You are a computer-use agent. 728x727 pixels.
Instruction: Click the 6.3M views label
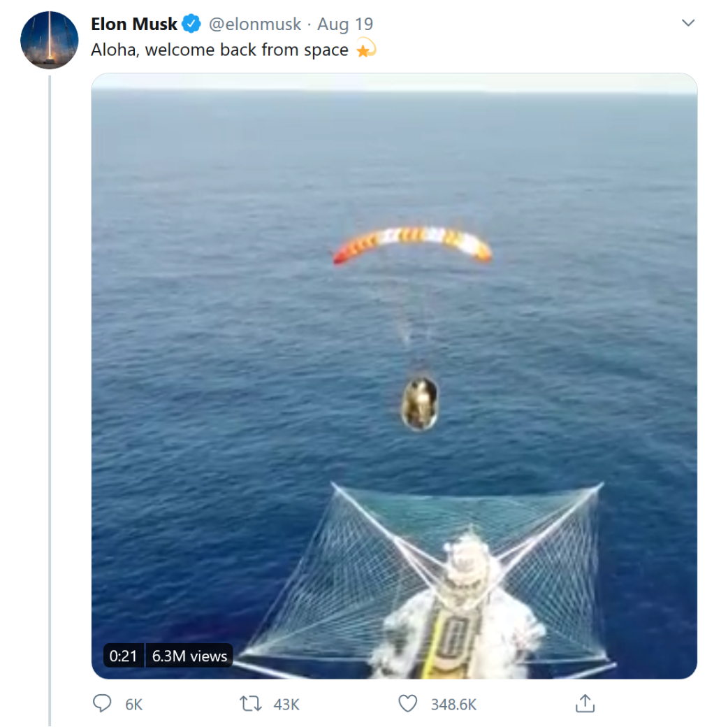pyautogui.click(x=189, y=656)
